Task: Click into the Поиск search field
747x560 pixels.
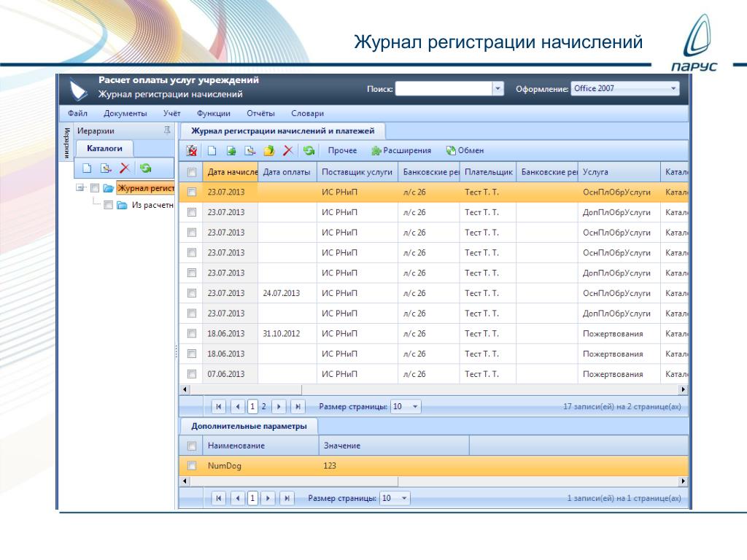Action: (444, 88)
